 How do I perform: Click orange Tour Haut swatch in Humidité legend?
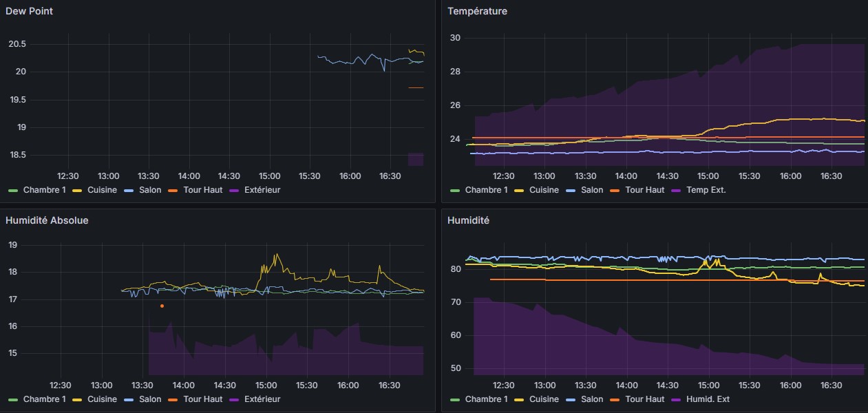(615, 399)
